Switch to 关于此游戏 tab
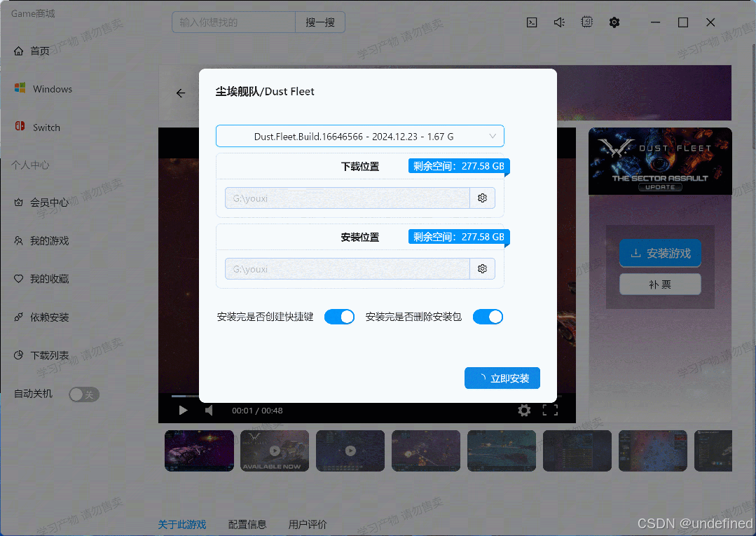 (181, 524)
